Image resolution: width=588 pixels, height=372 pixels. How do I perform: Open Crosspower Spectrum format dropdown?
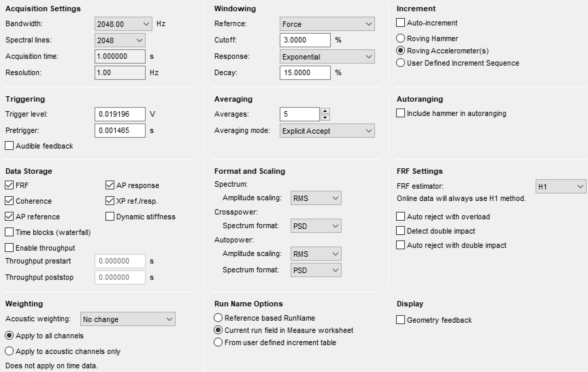click(x=316, y=226)
